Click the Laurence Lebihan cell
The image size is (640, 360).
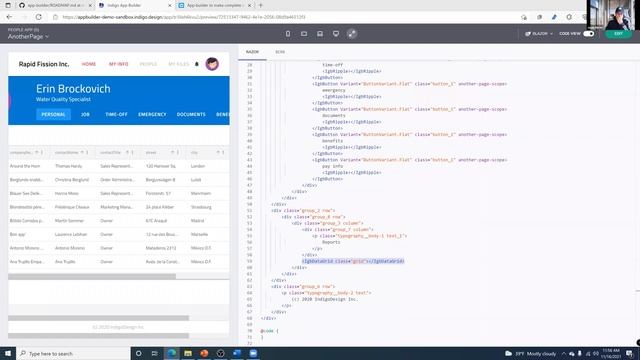pos(71,234)
